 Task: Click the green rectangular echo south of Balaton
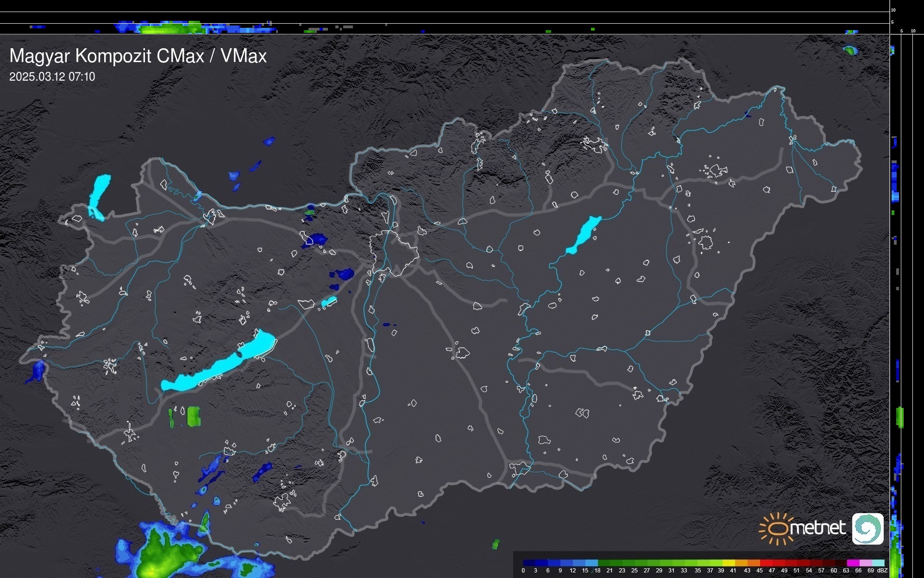point(194,416)
